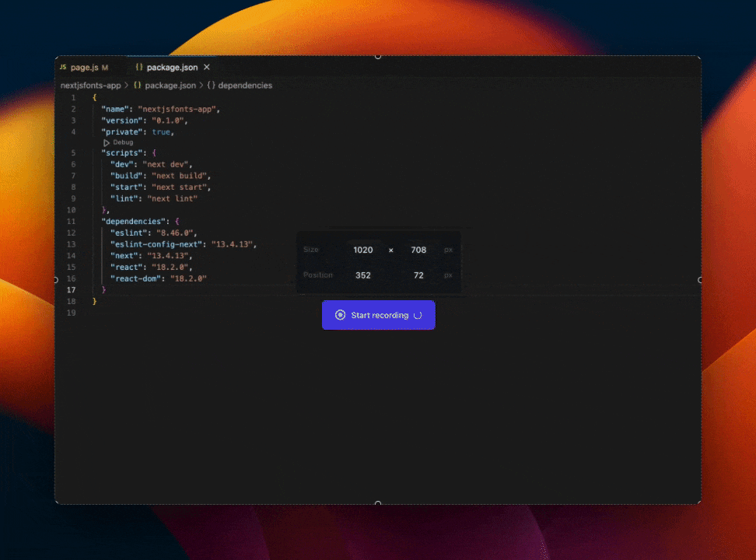The width and height of the screenshot is (756, 560).
Task: Run the Debug code lens link
Action: [123, 142]
